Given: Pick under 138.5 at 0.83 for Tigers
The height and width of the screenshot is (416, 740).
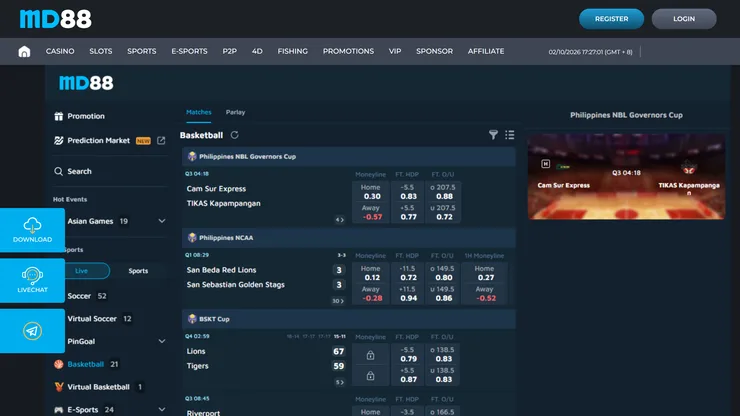Looking at the screenshot, I should click(x=443, y=375).
